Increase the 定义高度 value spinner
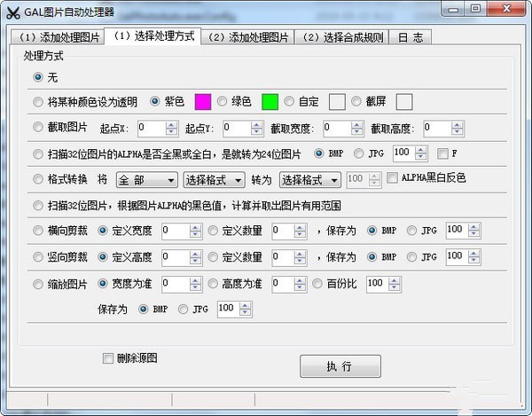Viewport: 532px width, 416px height. click(x=196, y=254)
